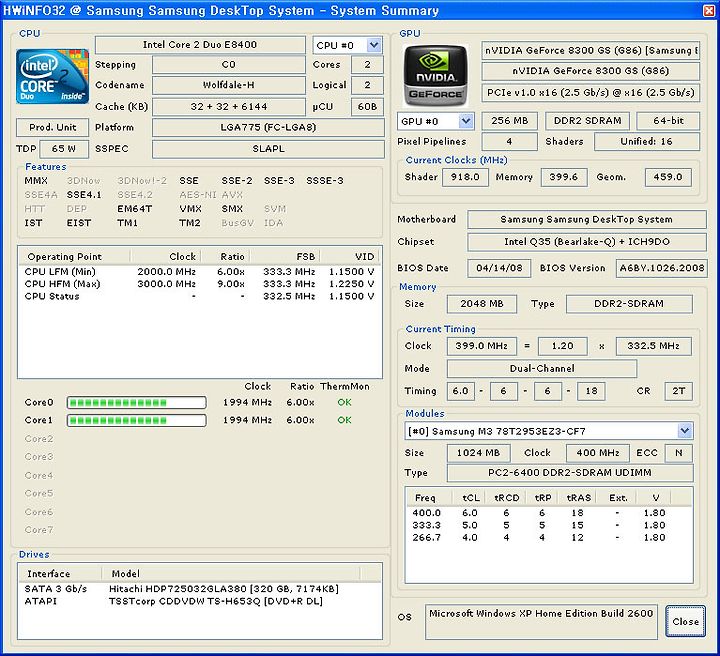This screenshot has height=656, width=720.
Task: Click the memory Size 2048 MB field
Action: [482, 303]
